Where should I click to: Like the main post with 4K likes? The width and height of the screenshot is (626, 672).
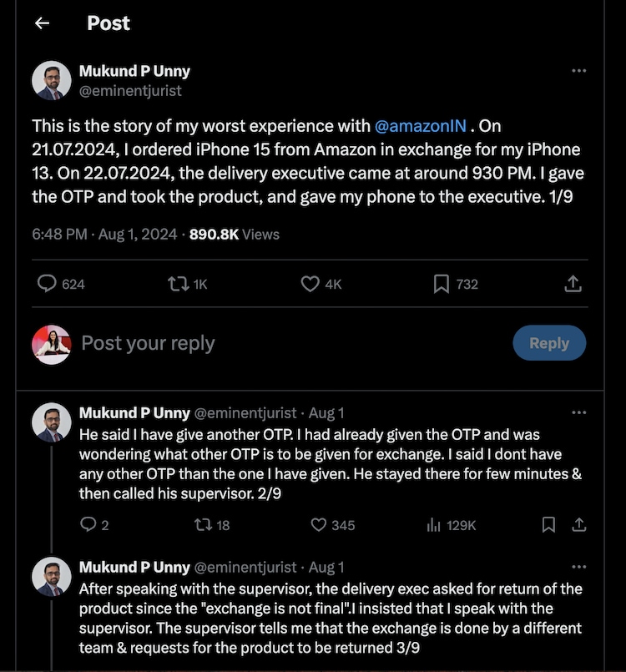(310, 284)
